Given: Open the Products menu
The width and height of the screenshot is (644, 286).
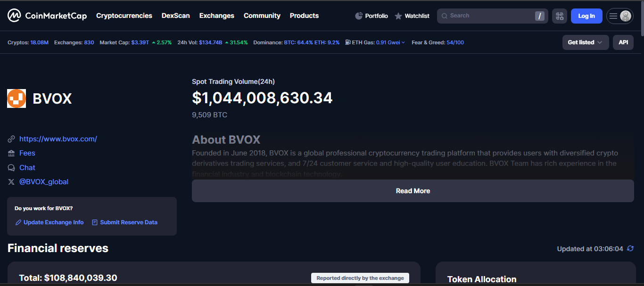Looking at the screenshot, I should [304, 16].
